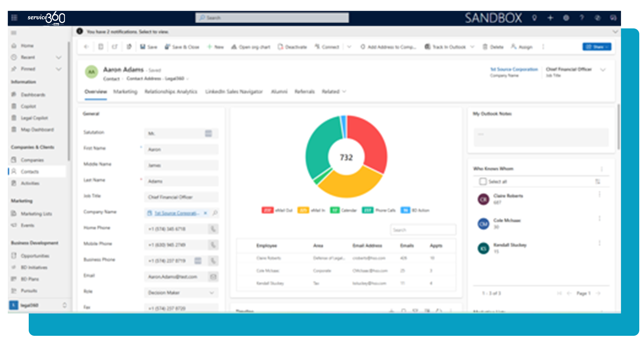Check the Select all box in Who Knows Whom
This screenshot has height=349, width=644.
coord(483,182)
